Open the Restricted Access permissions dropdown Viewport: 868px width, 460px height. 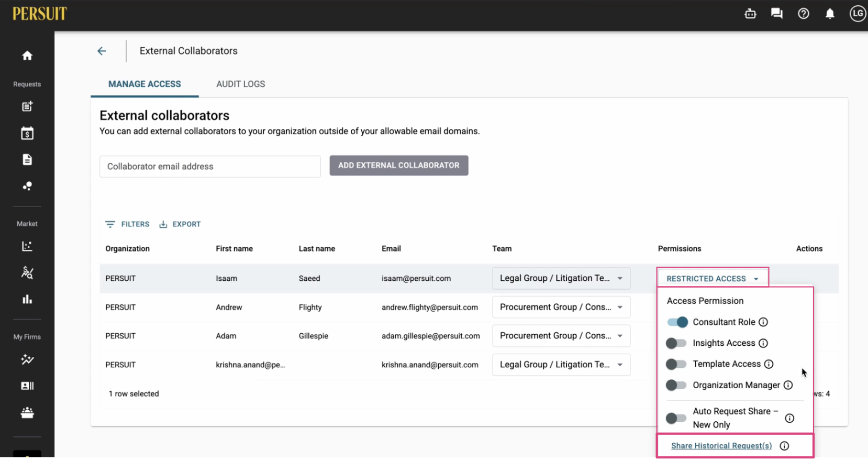(713, 279)
